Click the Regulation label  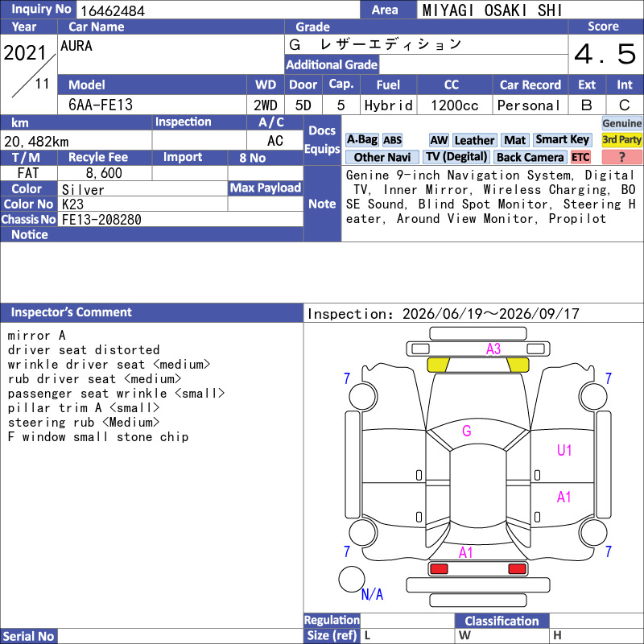click(332, 620)
